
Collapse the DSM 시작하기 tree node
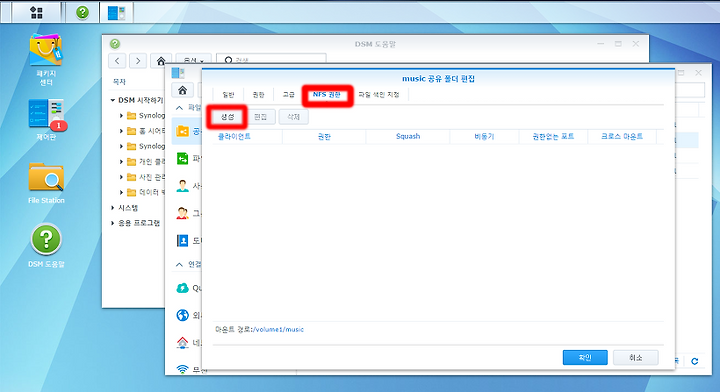coord(112,100)
